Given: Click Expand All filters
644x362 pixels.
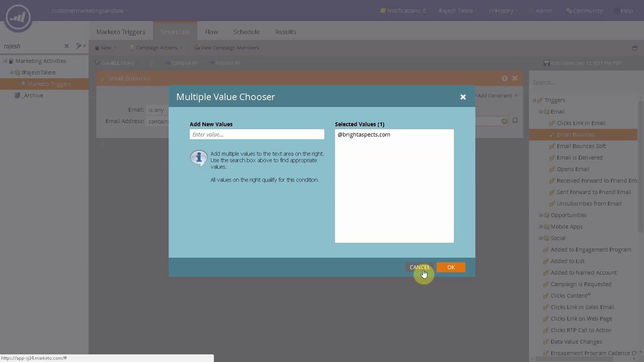Looking at the screenshot, I should pyautogui.click(x=224, y=63).
